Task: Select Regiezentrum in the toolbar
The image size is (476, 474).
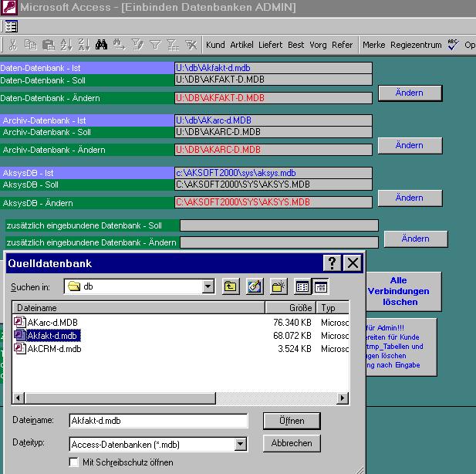Action: [416, 45]
